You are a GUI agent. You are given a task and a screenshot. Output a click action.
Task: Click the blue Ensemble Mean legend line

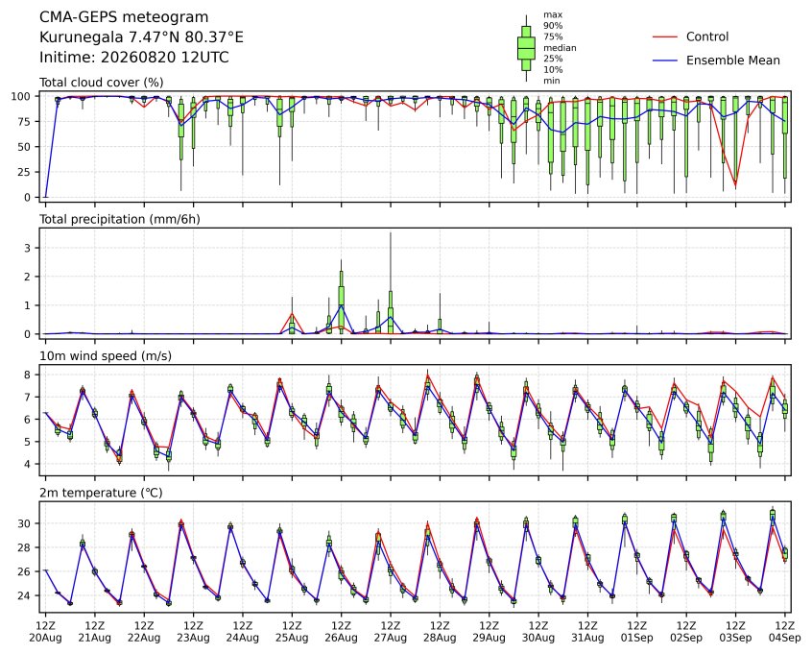tap(664, 61)
